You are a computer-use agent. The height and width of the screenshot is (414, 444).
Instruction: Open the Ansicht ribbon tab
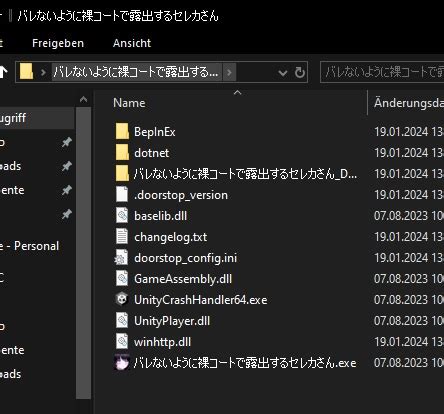[132, 43]
